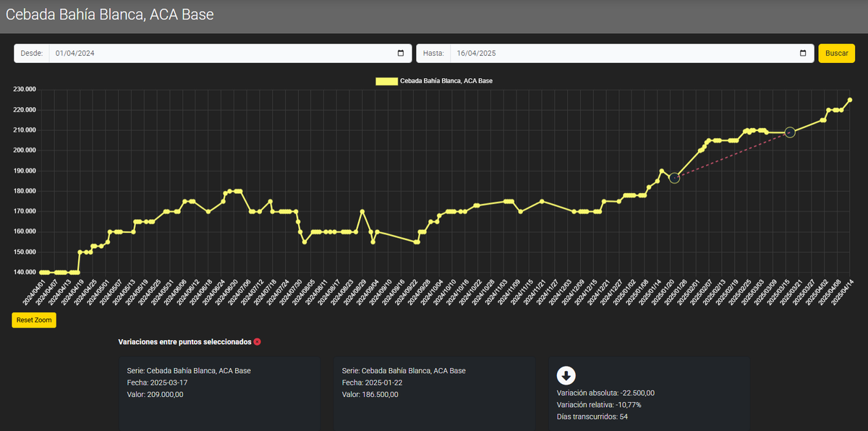Image resolution: width=868 pixels, height=431 pixels.
Task: Click the text Fecha: 2025-01-22
Action: [372, 383]
